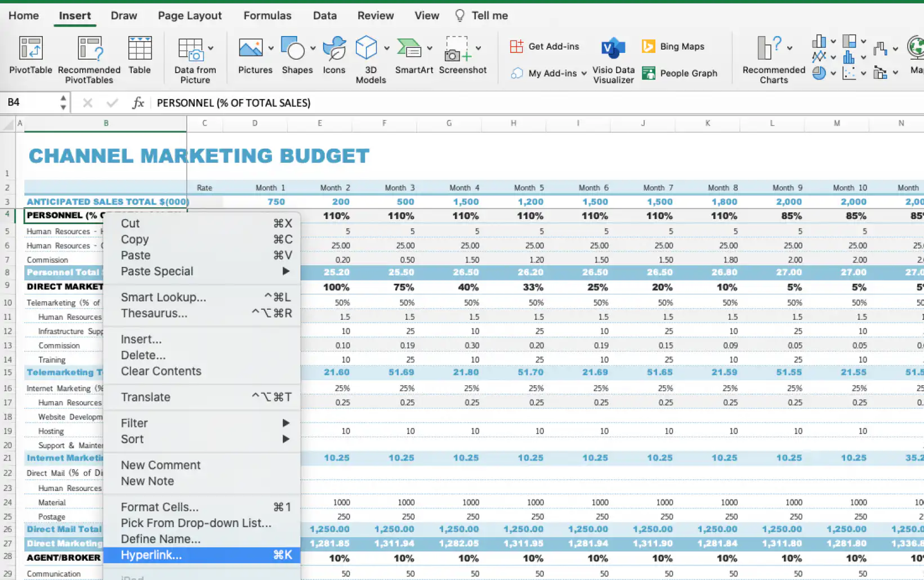Image resolution: width=924 pixels, height=580 pixels.
Task: Expand the My Add-ins dropdown
Action: (584, 73)
